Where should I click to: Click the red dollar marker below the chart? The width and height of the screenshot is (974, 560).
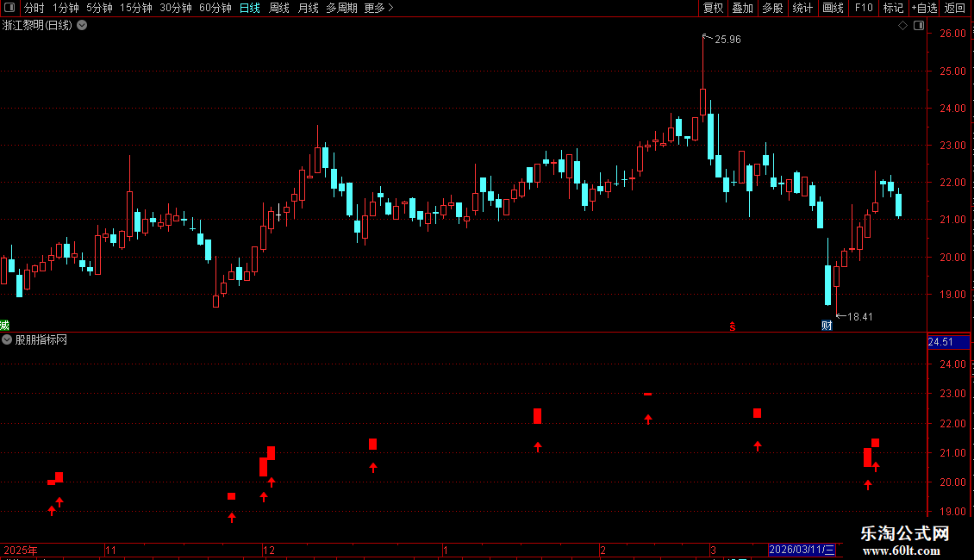(733, 327)
